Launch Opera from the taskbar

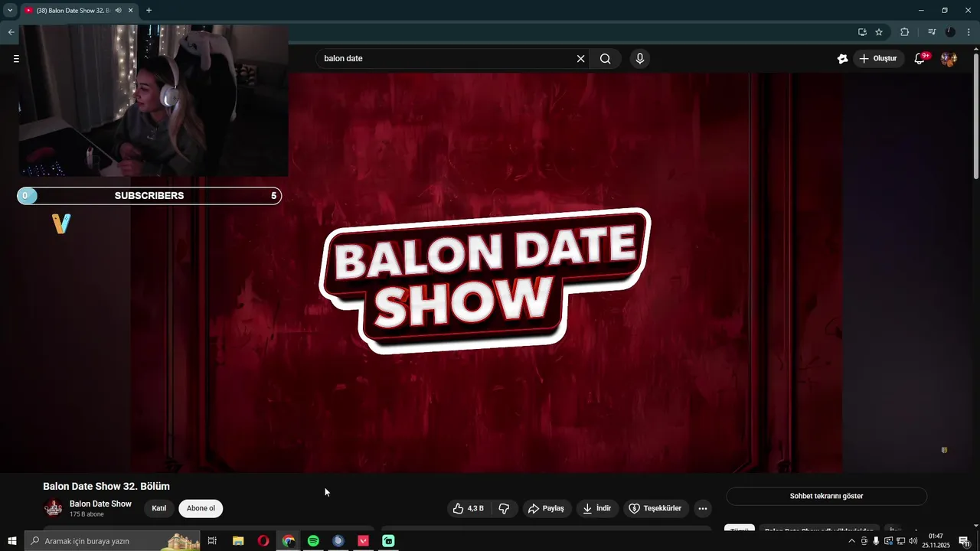point(263,541)
